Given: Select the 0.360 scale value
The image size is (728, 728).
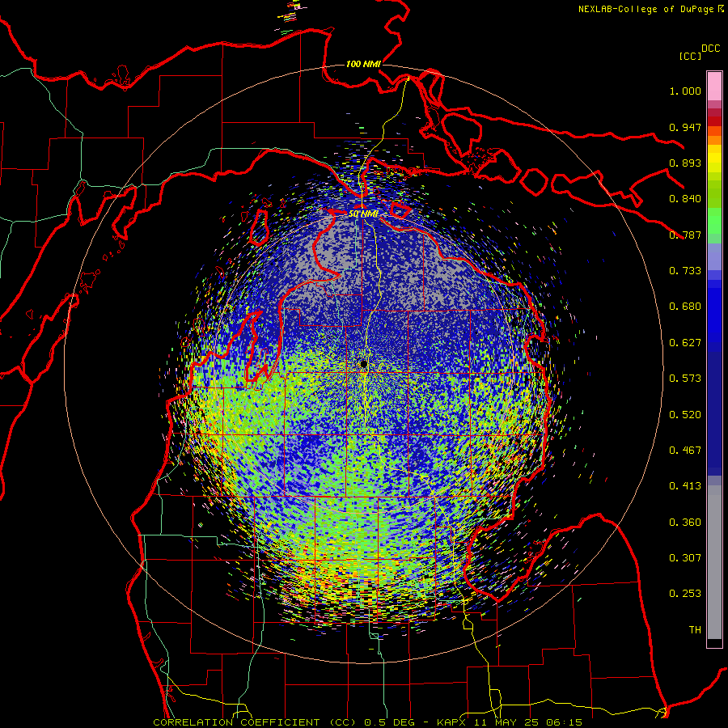Looking at the screenshot, I should pos(685,523).
